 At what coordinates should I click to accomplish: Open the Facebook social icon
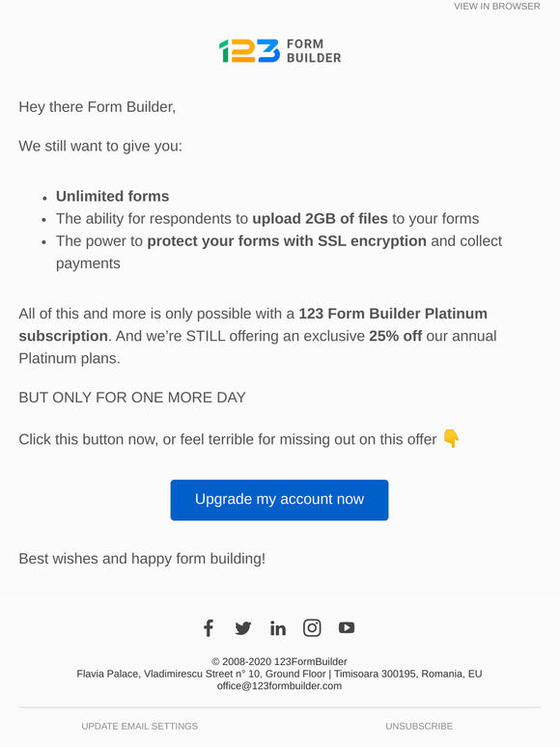tap(209, 628)
